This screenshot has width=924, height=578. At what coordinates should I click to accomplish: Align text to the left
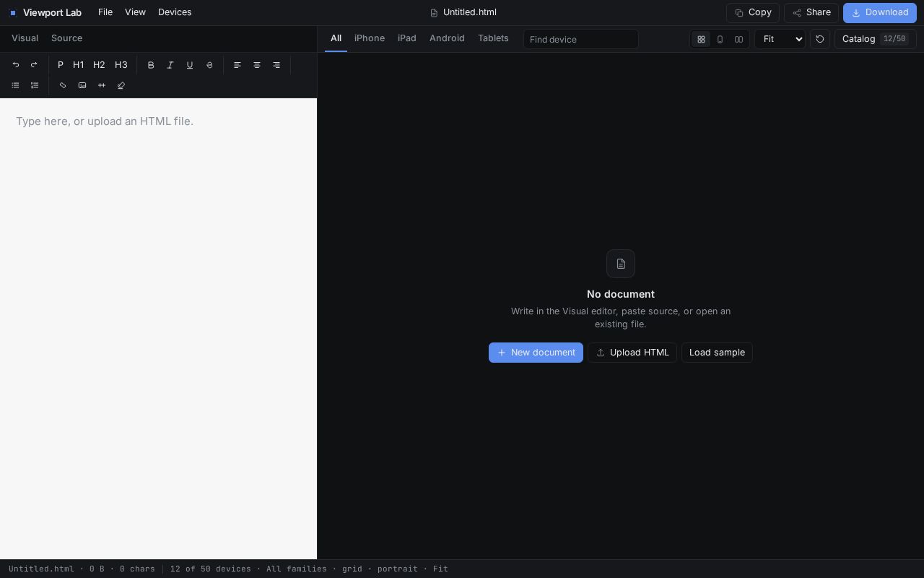(x=237, y=65)
